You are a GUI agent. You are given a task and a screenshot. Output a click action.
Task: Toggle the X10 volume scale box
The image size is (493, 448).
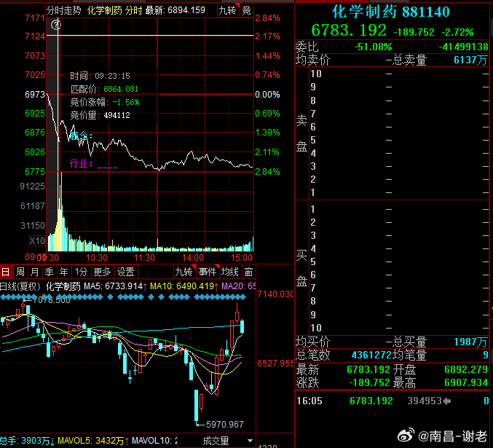[37, 241]
